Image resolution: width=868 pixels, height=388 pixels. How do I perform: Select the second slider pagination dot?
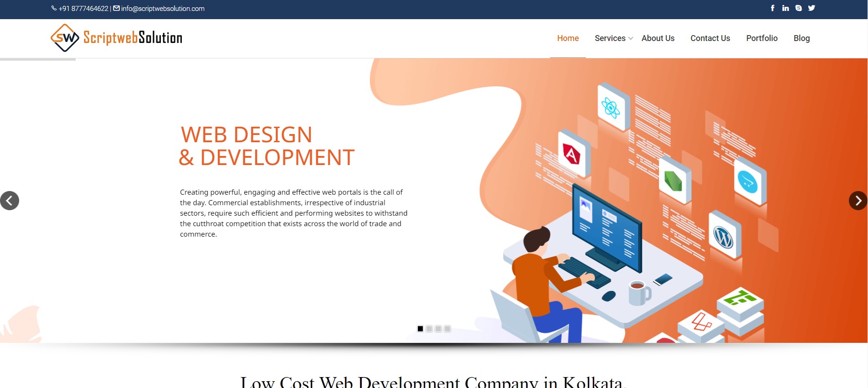pyautogui.click(x=429, y=329)
